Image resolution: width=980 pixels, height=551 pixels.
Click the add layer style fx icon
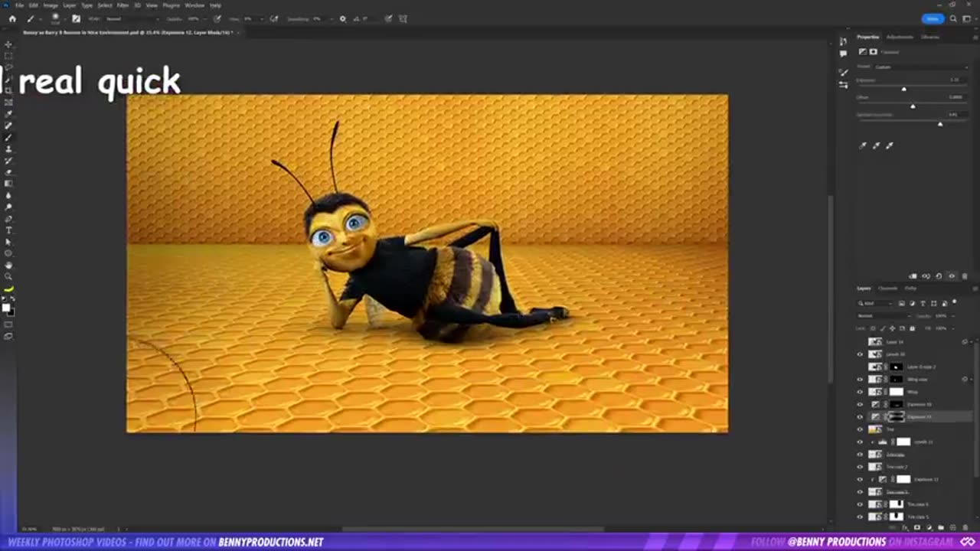[x=906, y=527]
